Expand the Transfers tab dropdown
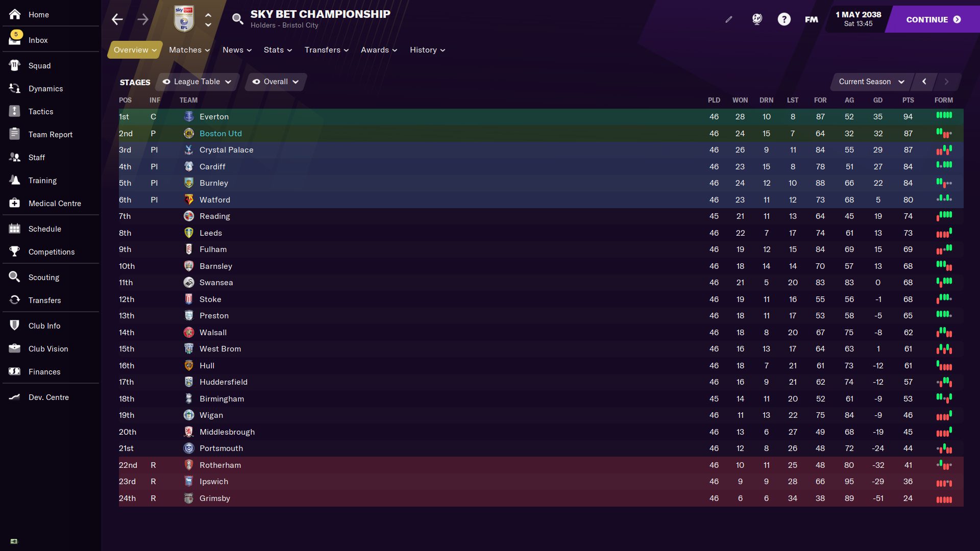Viewport: 980px width, 551px height. click(x=327, y=50)
